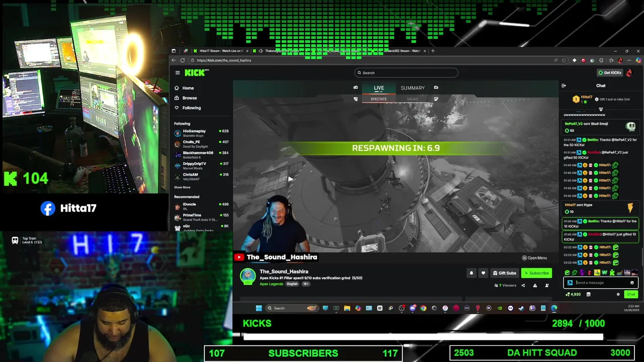Open the shop icon below chat input
This screenshot has width=644, height=362.
point(588,295)
